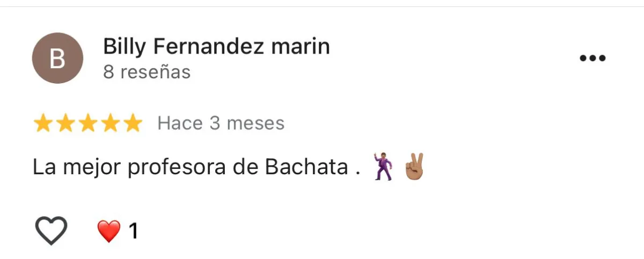Click the word "profesora" in the review text
644x259 pixels.
pyautogui.click(x=177, y=169)
